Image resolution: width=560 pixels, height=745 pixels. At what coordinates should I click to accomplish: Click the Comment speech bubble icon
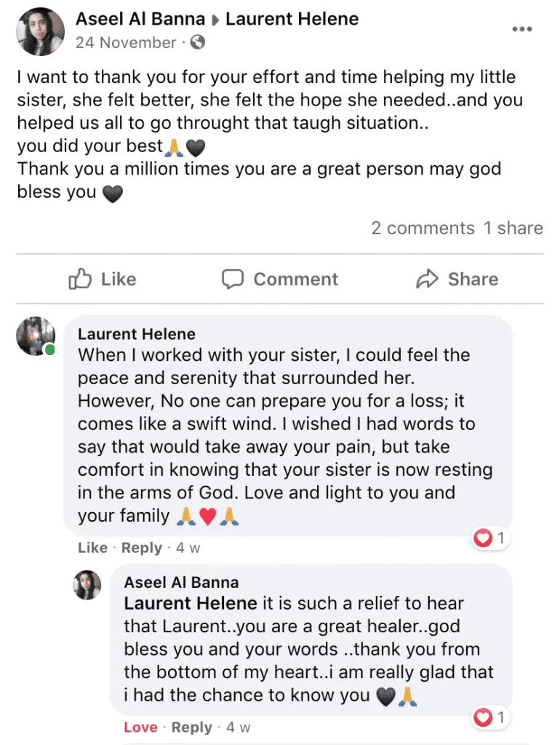232,279
